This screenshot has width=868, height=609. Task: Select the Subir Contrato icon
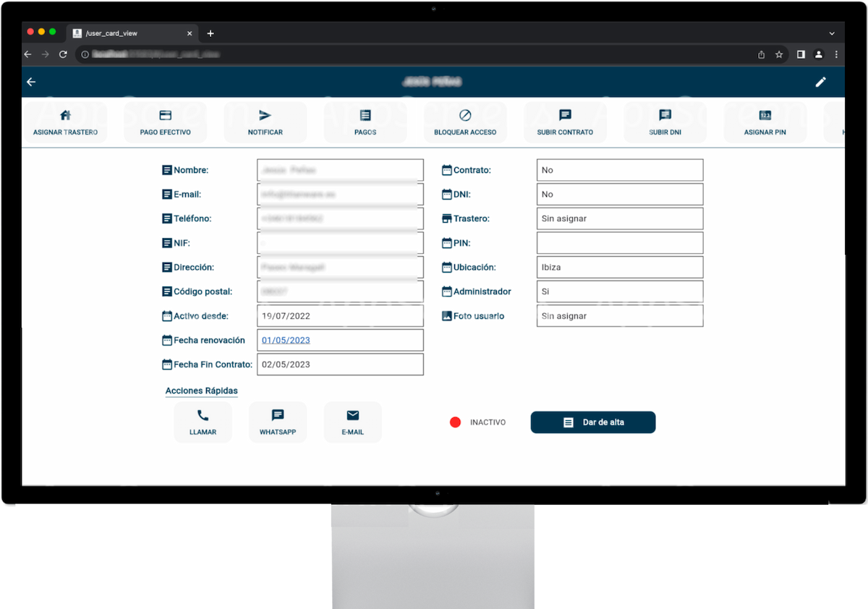[565, 115]
